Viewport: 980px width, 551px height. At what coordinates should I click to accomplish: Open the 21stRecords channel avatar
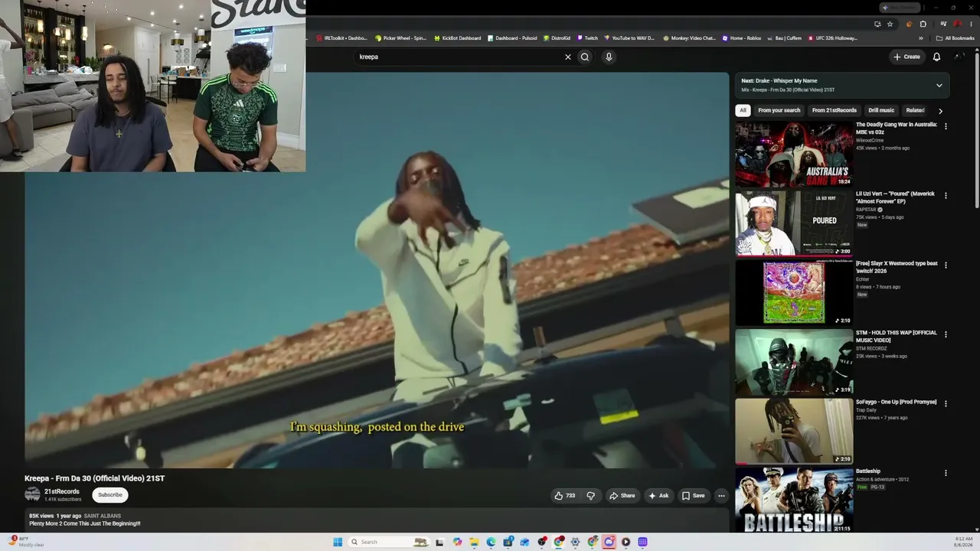[32, 494]
